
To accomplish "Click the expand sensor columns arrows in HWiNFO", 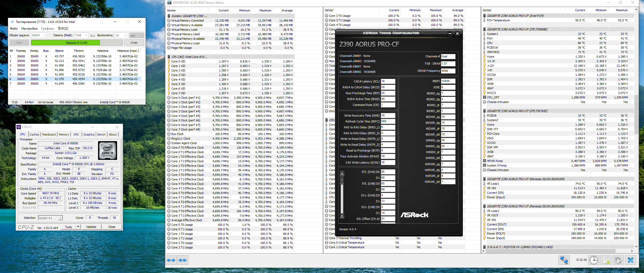I will click(x=171, y=260).
